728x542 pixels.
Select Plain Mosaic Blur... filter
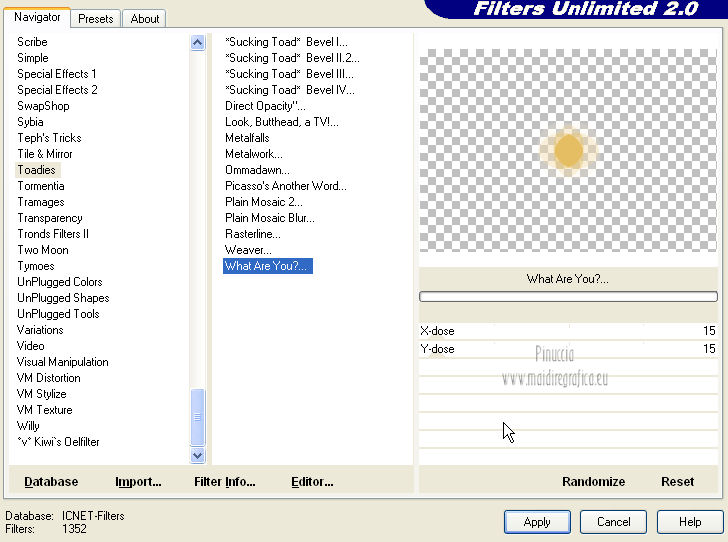270,218
